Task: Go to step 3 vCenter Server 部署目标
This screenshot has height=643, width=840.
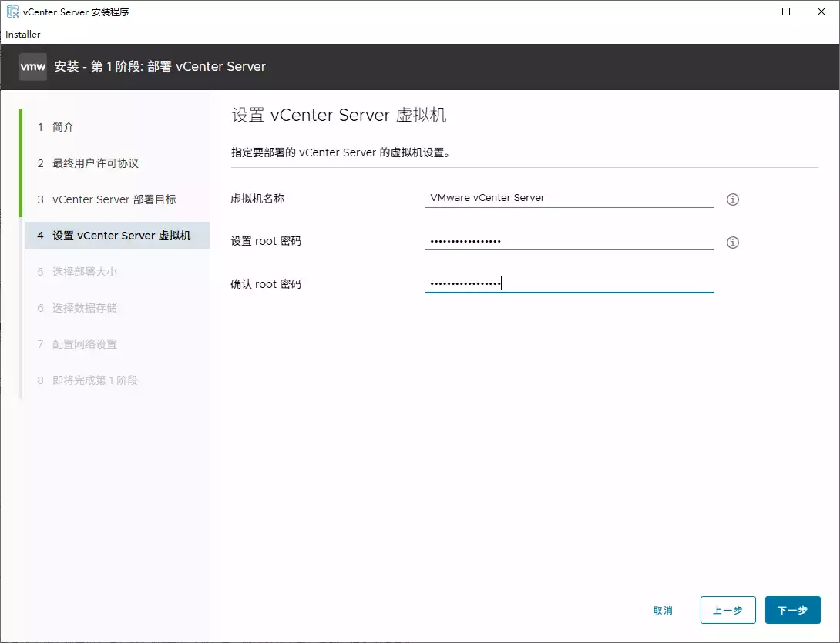Action: 107,199
